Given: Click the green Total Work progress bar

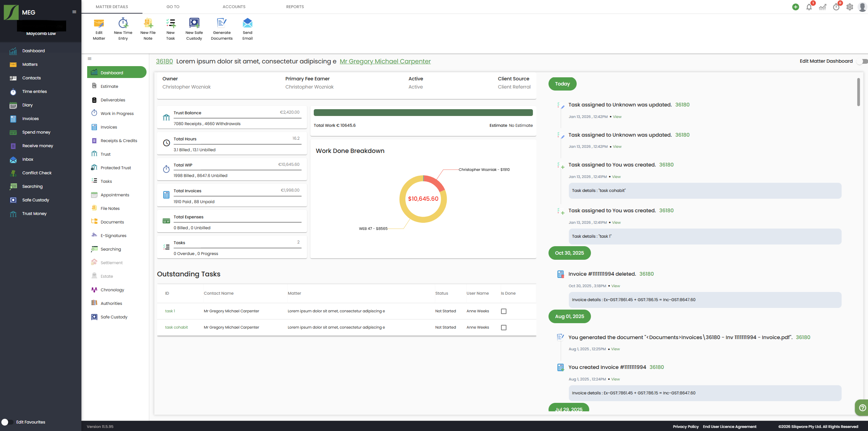Looking at the screenshot, I should 423,113.
